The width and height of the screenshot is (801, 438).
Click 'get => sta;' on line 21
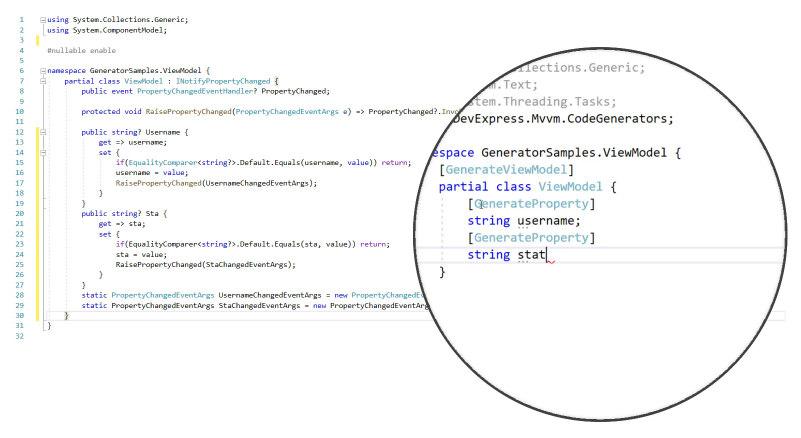(122, 224)
